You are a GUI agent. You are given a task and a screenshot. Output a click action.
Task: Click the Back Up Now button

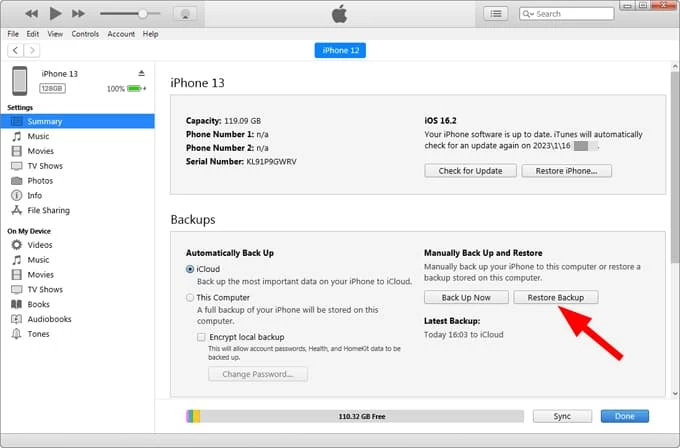coord(463,298)
